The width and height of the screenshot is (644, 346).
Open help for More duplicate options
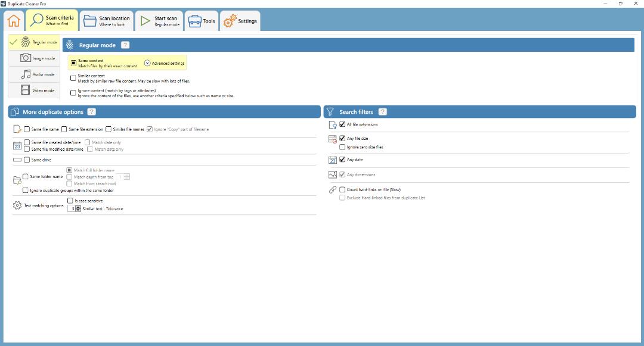point(92,112)
